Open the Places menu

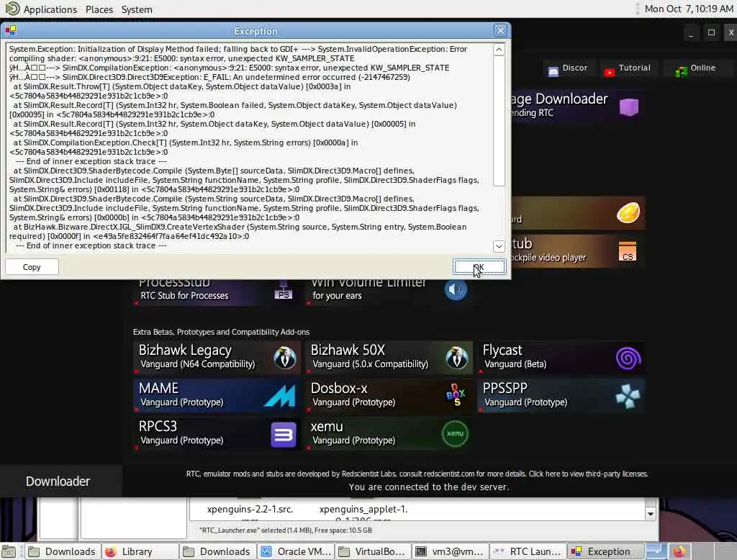(99, 9)
